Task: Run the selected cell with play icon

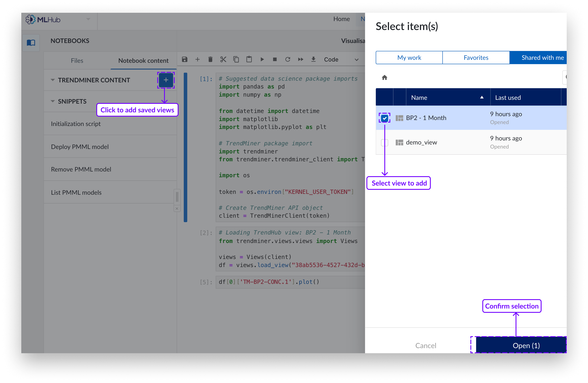Action: pos(262,60)
